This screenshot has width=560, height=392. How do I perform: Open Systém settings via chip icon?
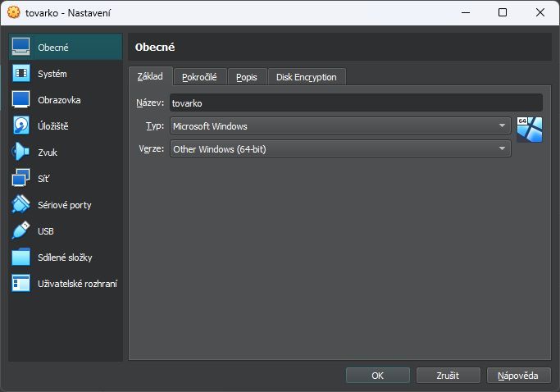(21, 74)
